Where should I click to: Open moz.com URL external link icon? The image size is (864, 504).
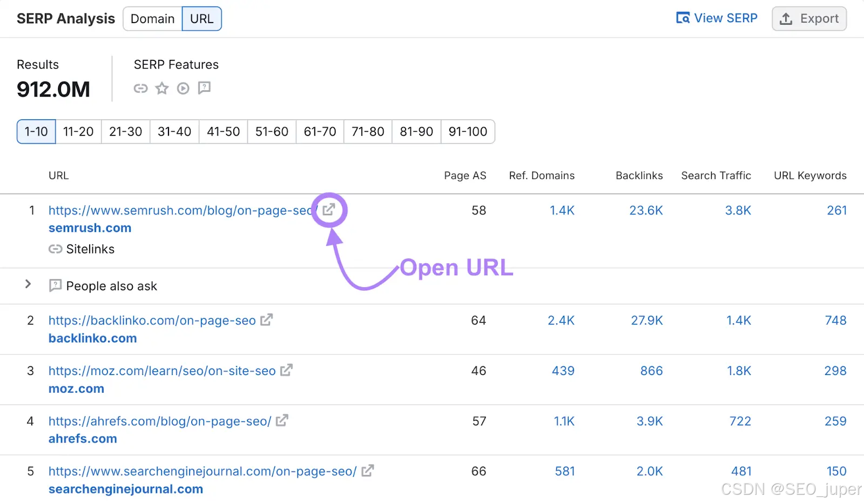[x=286, y=370]
